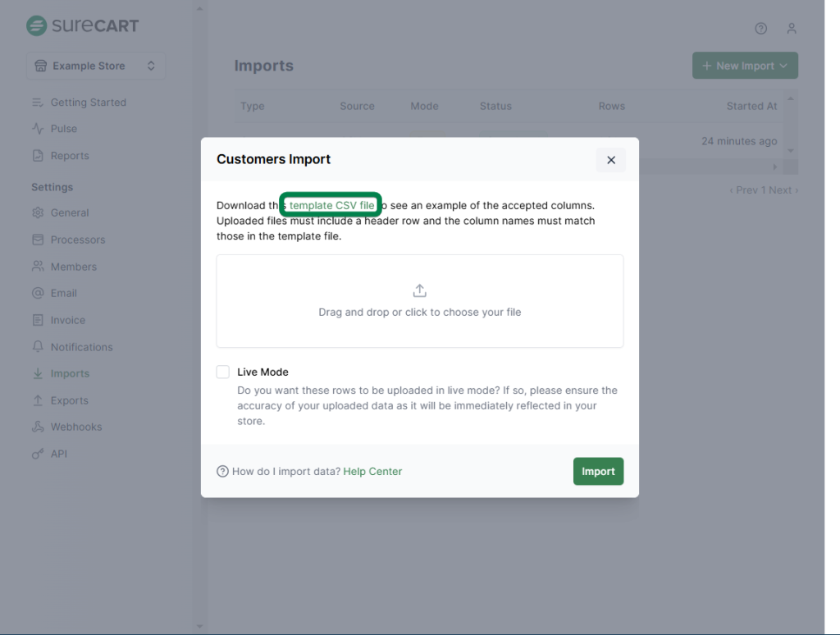Open Getting Started in sidebar
840x635 pixels.
88,103
